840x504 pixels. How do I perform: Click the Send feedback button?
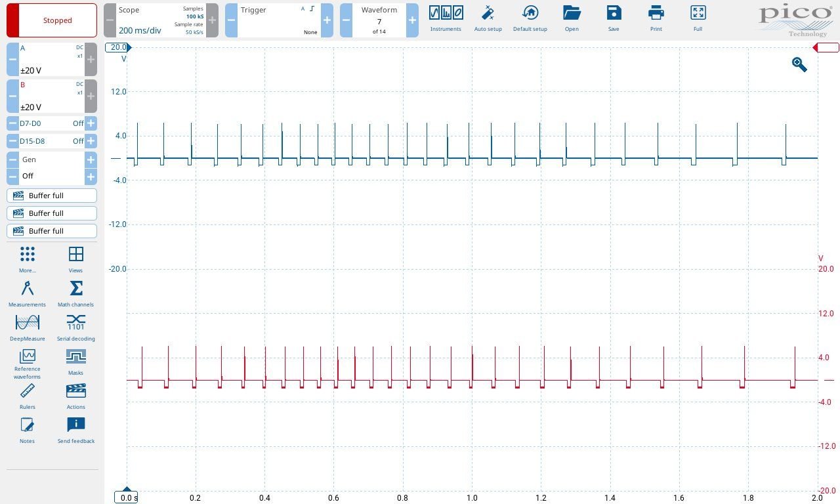(75, 430)
